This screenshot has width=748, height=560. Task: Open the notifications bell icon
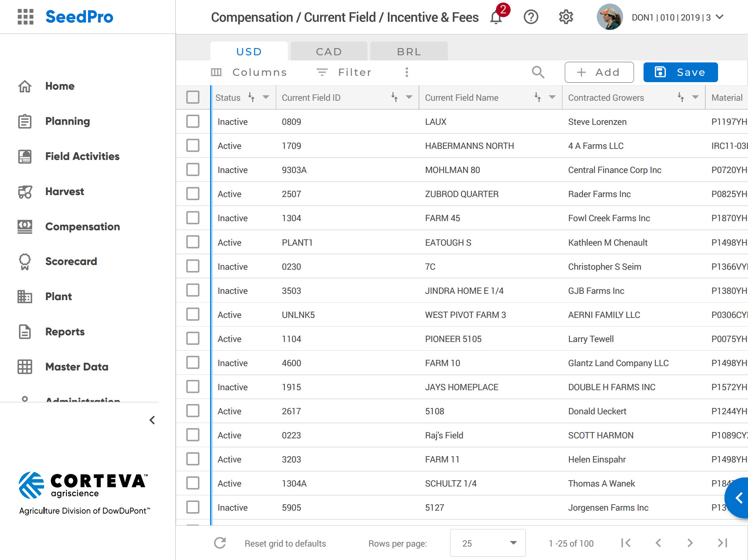pyautogui.click(x=496, y=17)
